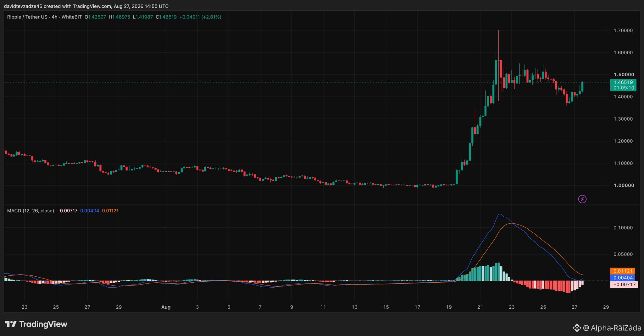Click the 21 date label on time axis
This screenshot has height=336, width=644.
point(480,307)
